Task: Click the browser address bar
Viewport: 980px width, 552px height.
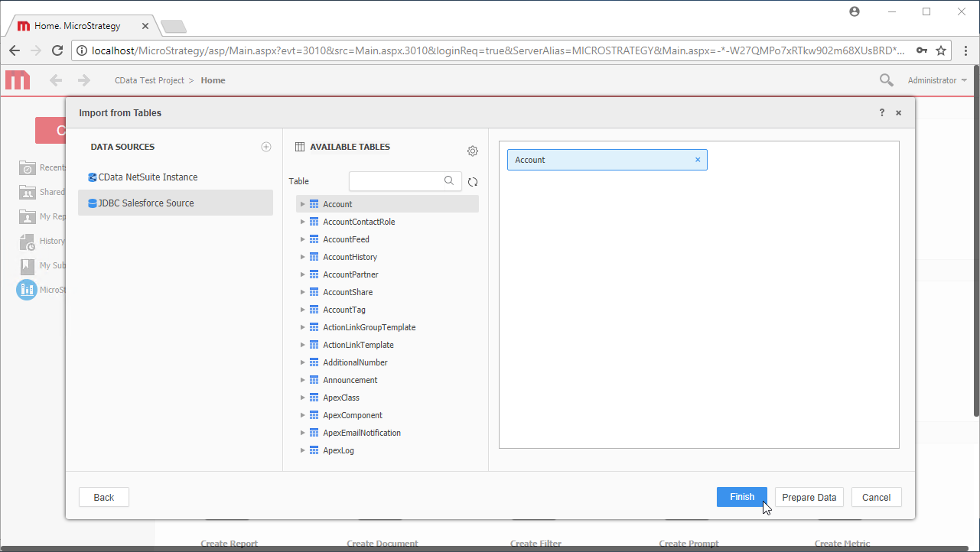Action: click(x=497, y=50)
